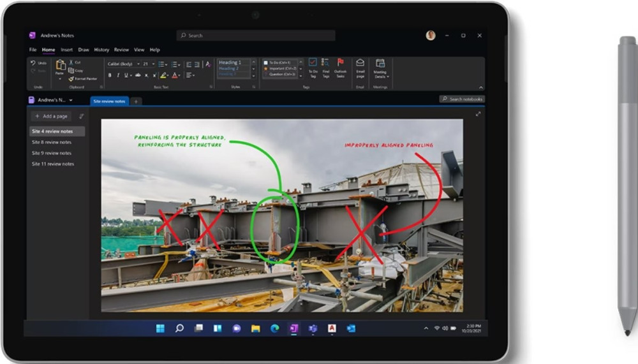Viewport: 638px width, 364px height.
Task: Open Microsoft Edge from the taskbar
Action: 274,328
